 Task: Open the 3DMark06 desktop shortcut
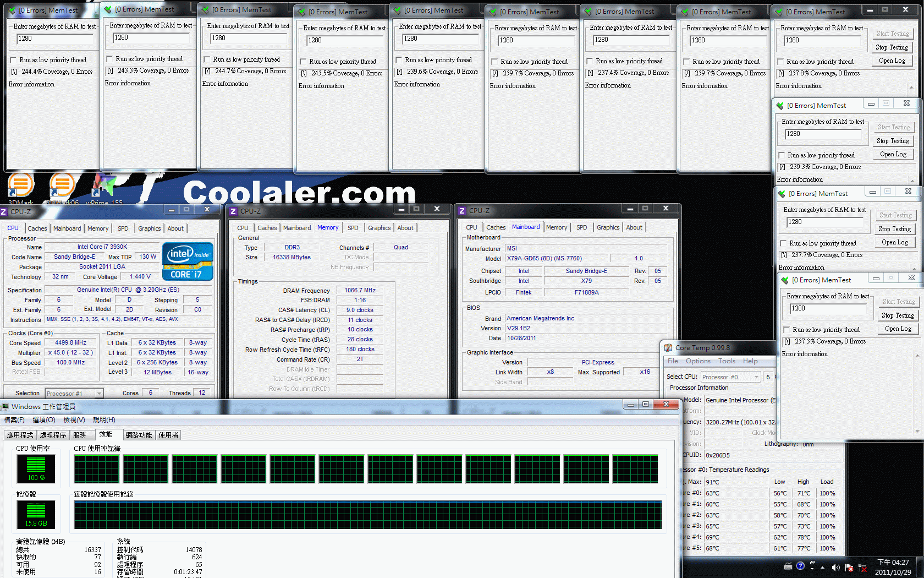(x=62, y=186)
